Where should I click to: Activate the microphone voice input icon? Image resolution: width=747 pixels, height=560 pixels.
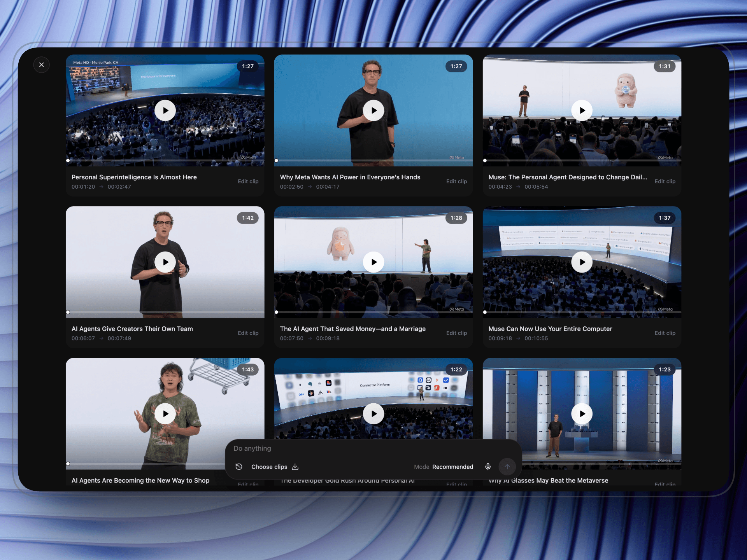click(488, 467)
